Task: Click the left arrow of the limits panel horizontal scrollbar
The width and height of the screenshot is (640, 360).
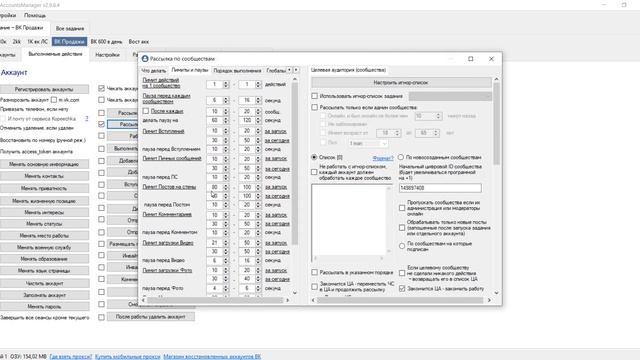Action: [x=143, y=300]
